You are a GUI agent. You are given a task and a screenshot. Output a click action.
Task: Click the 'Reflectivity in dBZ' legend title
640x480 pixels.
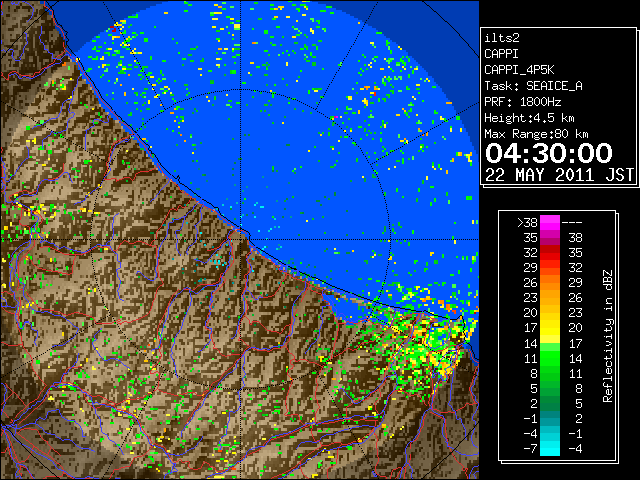coord(608,336)
